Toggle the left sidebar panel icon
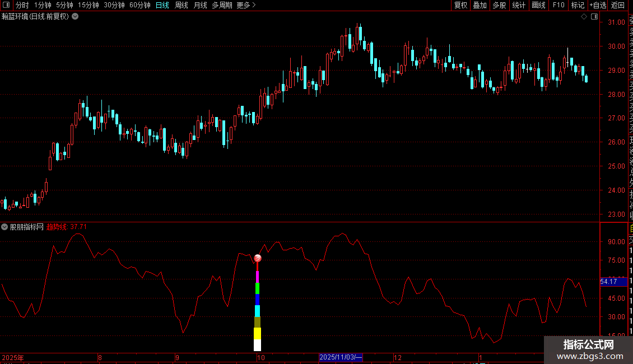633x364 pixels. [x=6, y=5]
